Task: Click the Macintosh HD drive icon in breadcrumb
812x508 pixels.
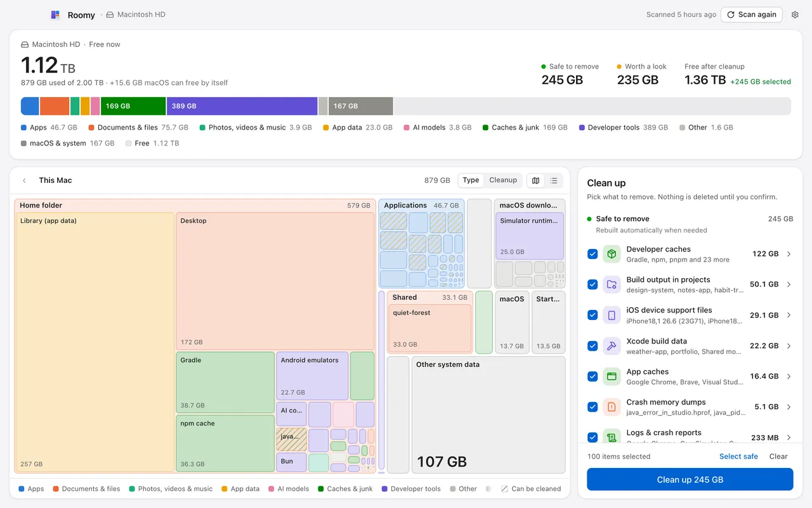Action: [110, 15]
